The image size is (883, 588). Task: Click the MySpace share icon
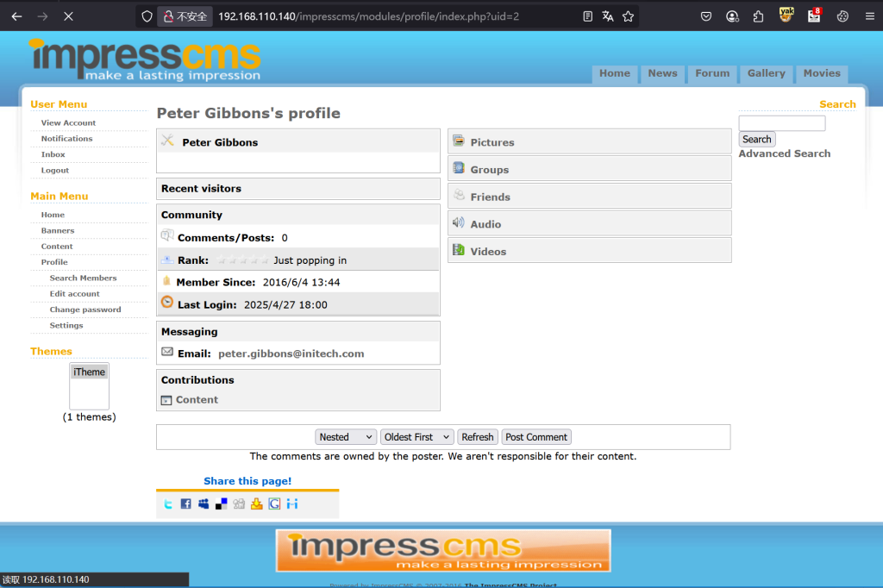[x=204, y=504]
